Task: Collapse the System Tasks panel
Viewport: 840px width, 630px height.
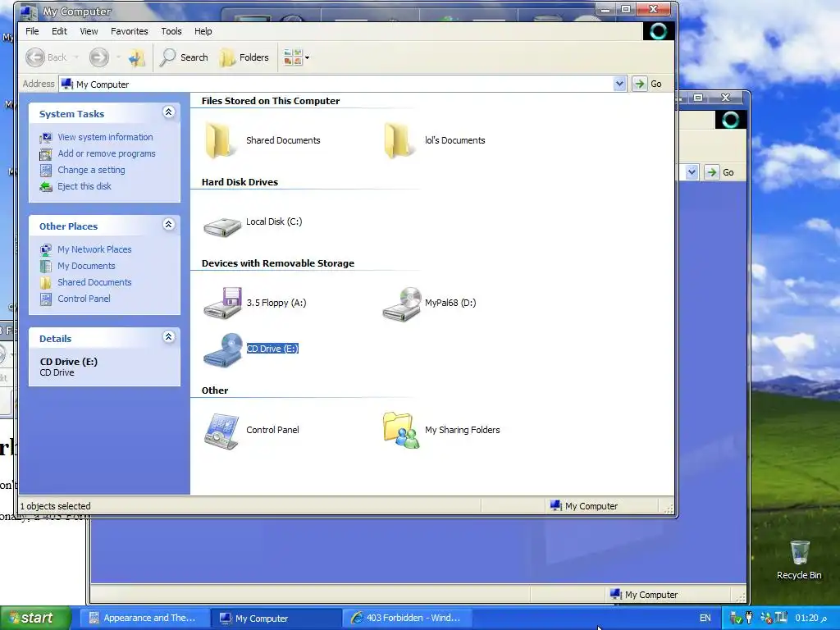Action: coord(168,112)
